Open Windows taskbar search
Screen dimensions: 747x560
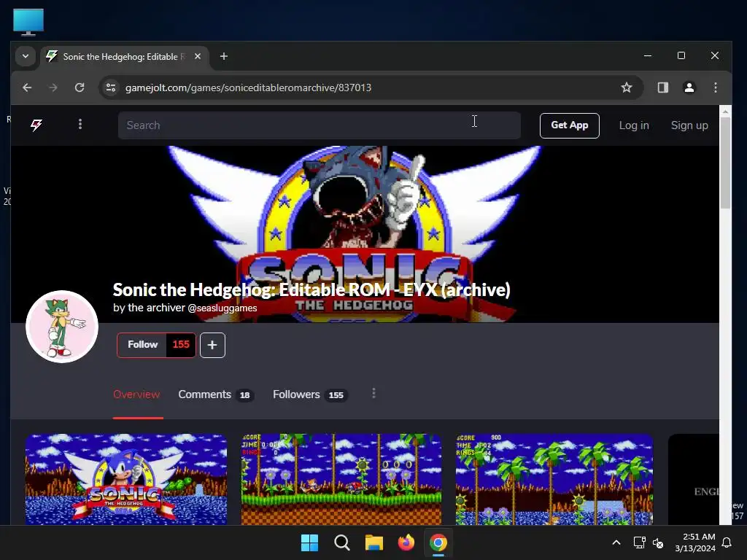[x=341, y=542]
